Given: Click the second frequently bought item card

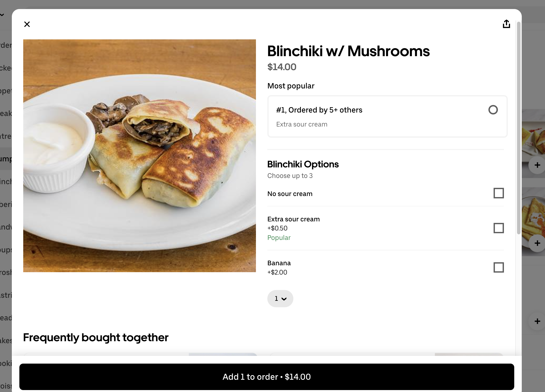Looking at the screenshot, I should click(386, 354).
